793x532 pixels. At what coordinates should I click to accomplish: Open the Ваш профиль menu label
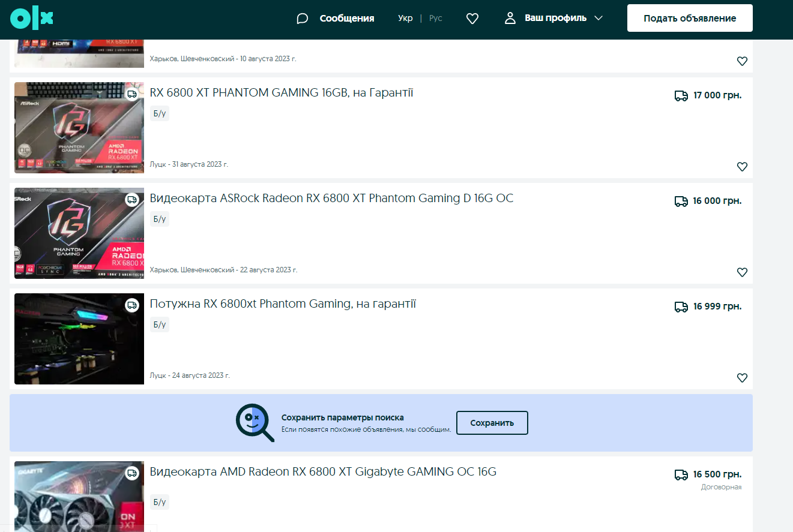point(556,18)
